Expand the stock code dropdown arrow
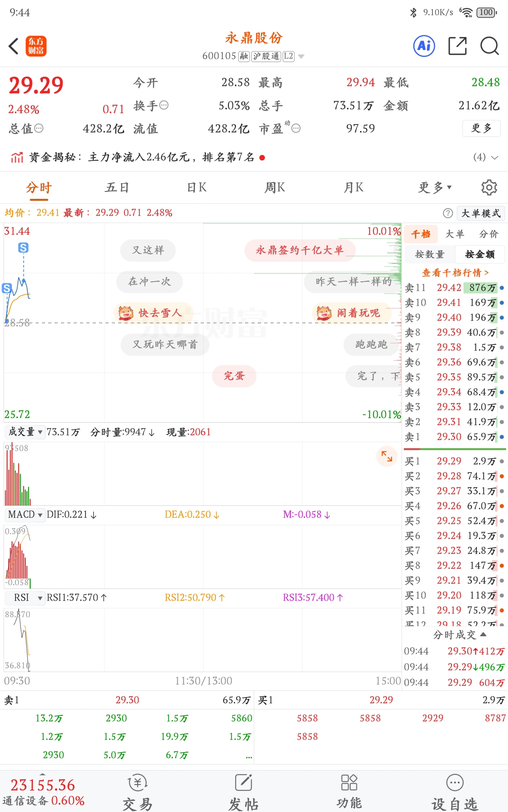The width and height of the screenshot is (508, 812). pyautogui.click(x=301, y=56)
